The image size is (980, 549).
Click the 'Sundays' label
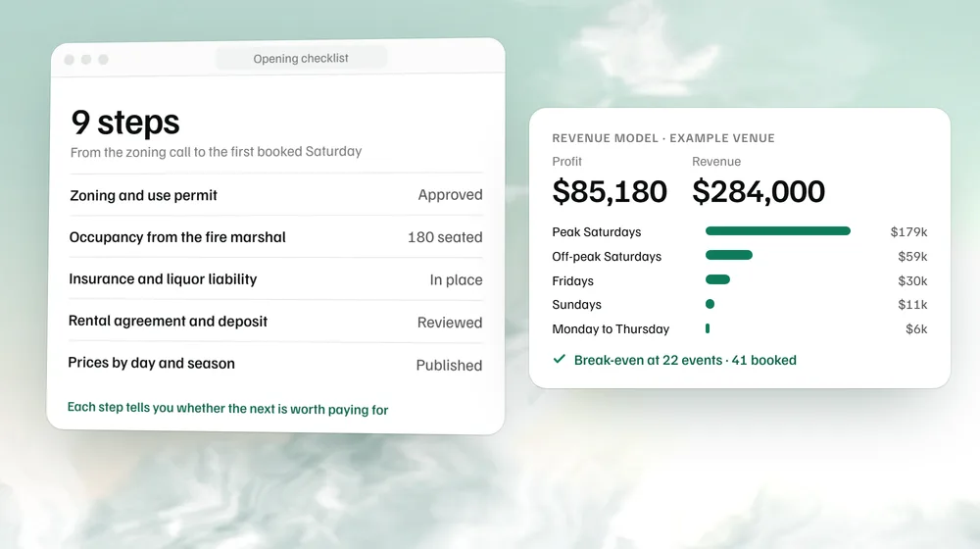[576, 305]
